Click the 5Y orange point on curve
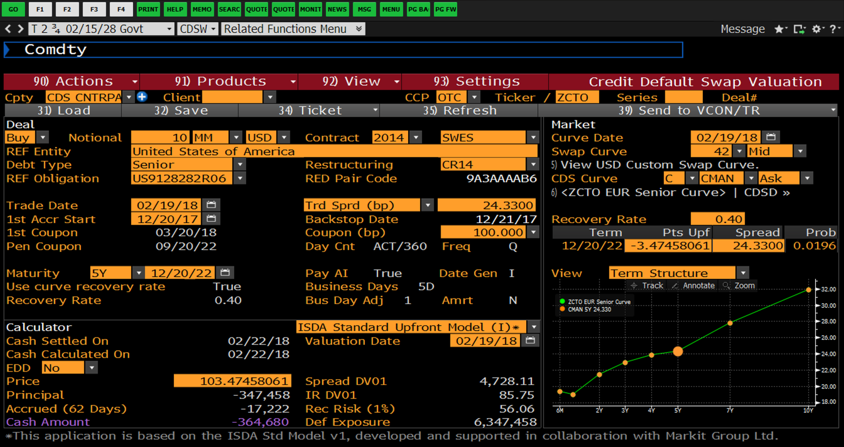Viewport: 844px width, 447px height. (677, 352)
